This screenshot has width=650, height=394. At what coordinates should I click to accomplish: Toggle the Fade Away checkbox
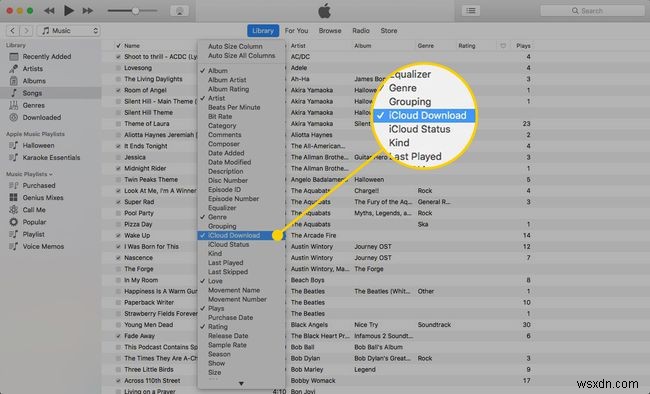point(118,336)
